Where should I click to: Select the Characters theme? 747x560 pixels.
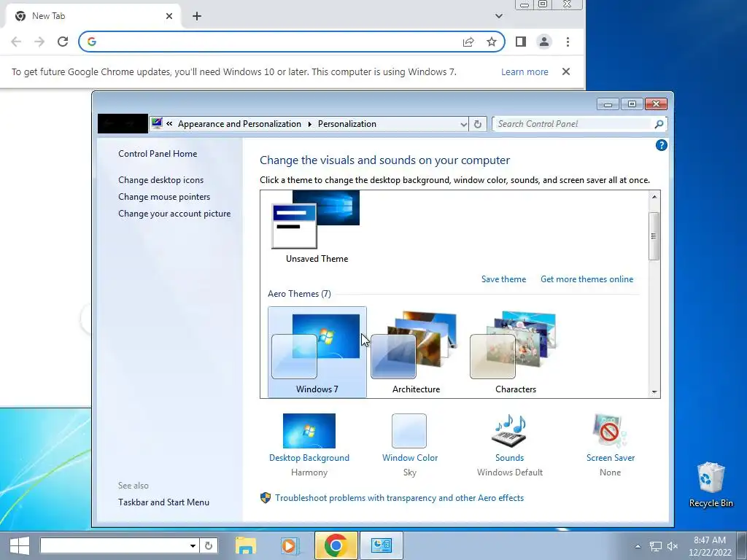[516, 352]
